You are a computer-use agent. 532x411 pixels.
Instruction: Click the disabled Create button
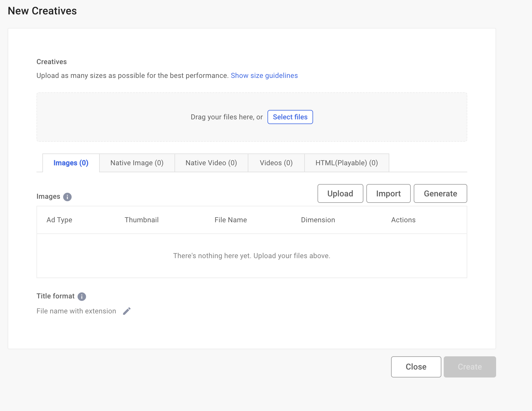[470, 367]
